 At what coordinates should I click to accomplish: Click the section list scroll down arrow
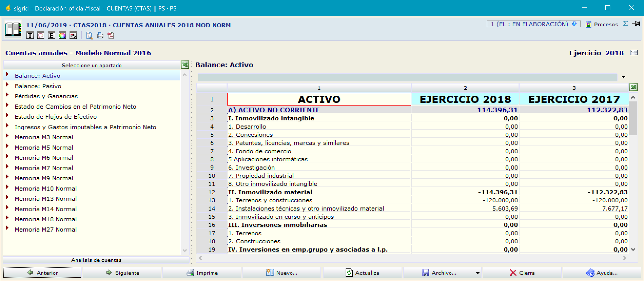click(x=184, y=250)
